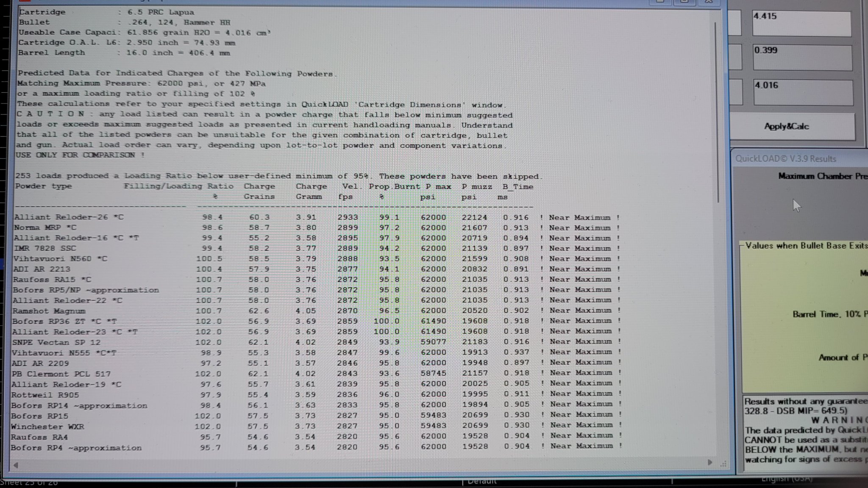Click the Barrel Length 16.0 inch line
The width and height of the screenshot is (868, 488).
pyautogui.click(x=124, y=53)
